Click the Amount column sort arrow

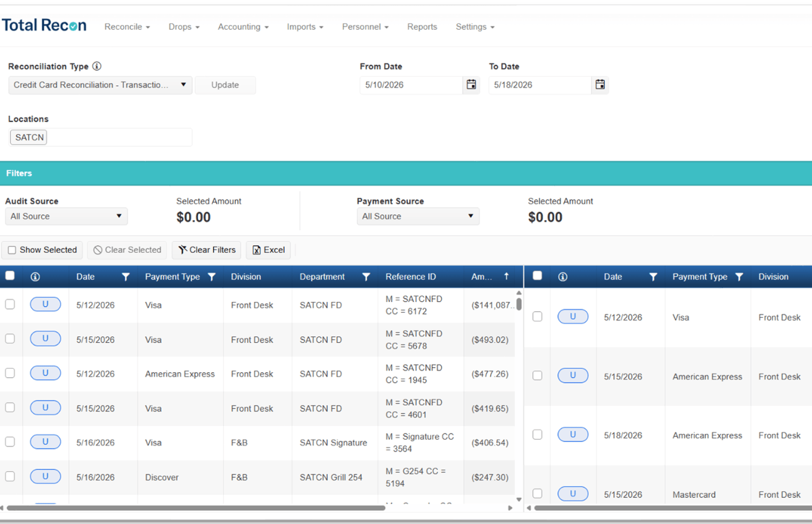[506, 276]
